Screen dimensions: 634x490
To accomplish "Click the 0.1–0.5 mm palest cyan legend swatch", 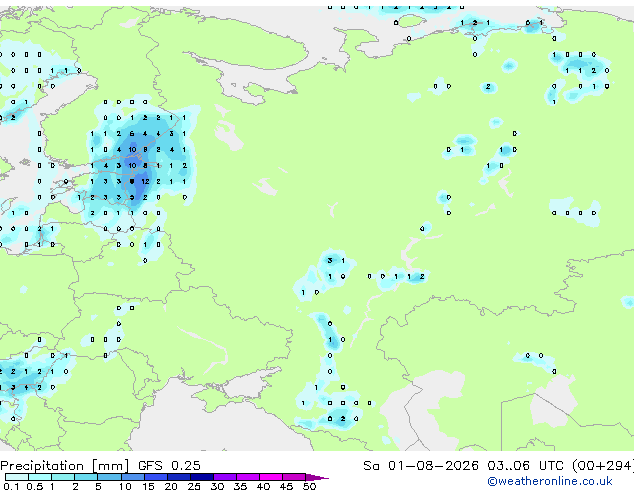I will pos(17,477).
